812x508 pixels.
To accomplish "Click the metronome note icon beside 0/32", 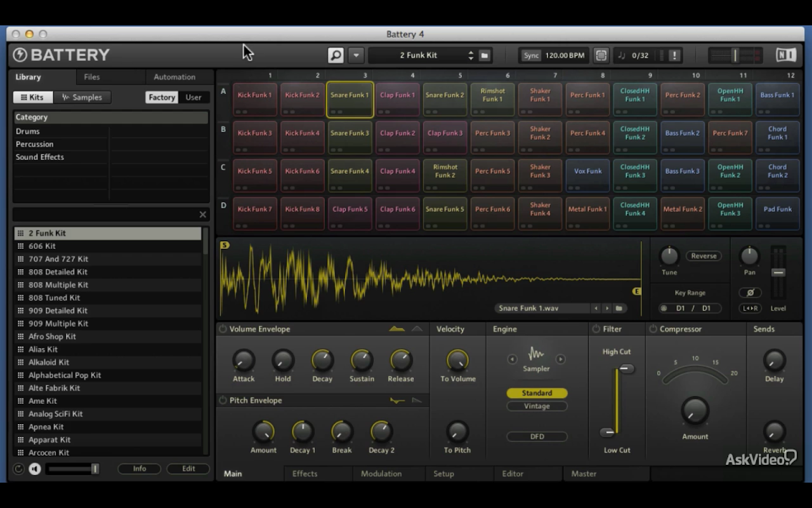I will (622, 55).
